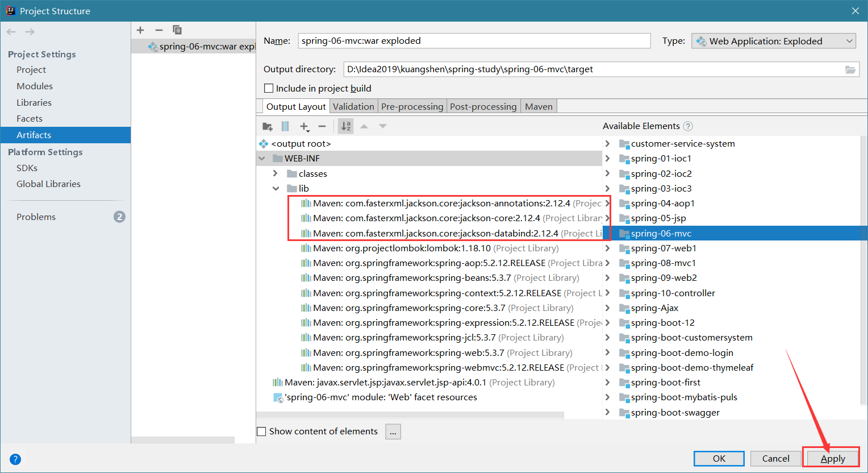Click the copy artifact icon

tap(177, 30)
